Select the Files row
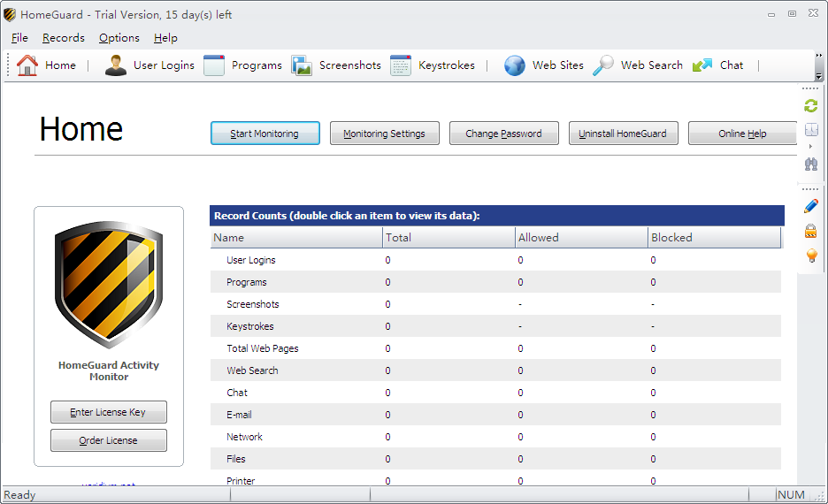The height and width of the screenshot is (504, 828). point(495,459)
